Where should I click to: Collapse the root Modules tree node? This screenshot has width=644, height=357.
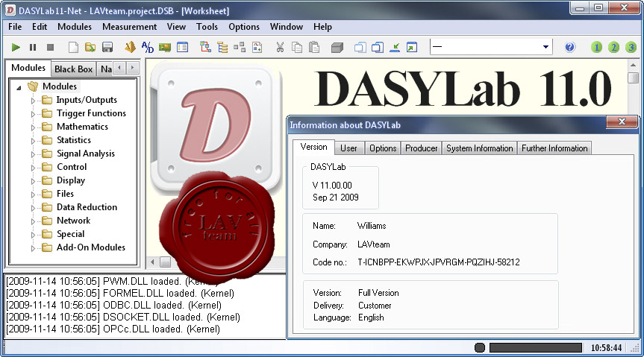coord(19,87)
